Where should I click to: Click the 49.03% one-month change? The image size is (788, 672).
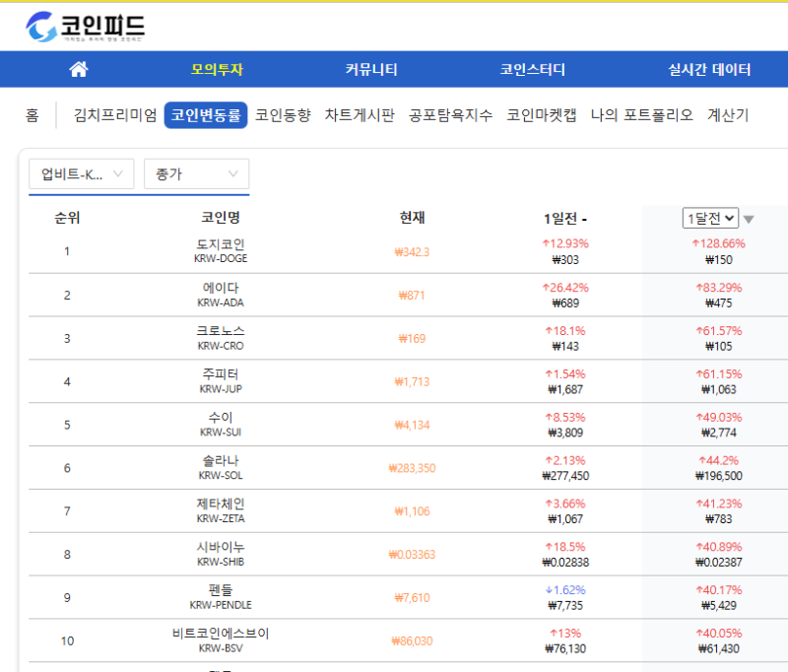[x=719, y=418]
